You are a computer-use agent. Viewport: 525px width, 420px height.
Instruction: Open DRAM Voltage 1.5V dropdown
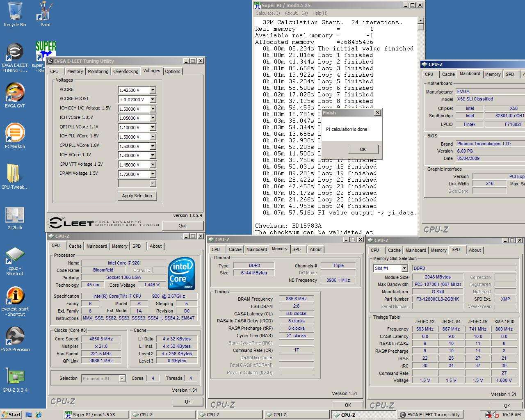click(153, 174)
